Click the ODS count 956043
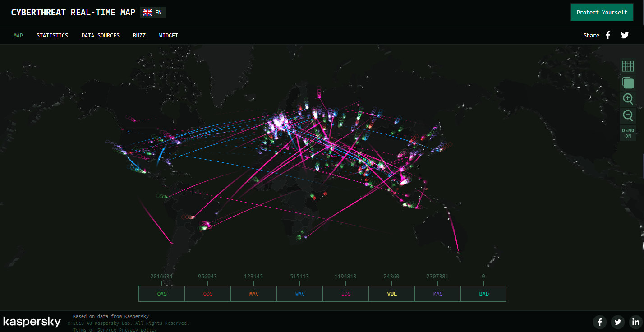Screen dimensions: 644x332 (207, 276)
